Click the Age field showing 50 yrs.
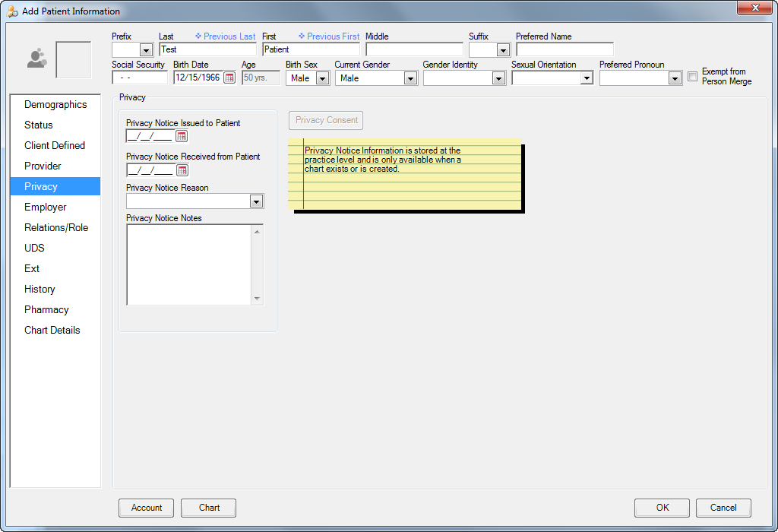This screenshot has width=778, height=532. click(261, 78)
